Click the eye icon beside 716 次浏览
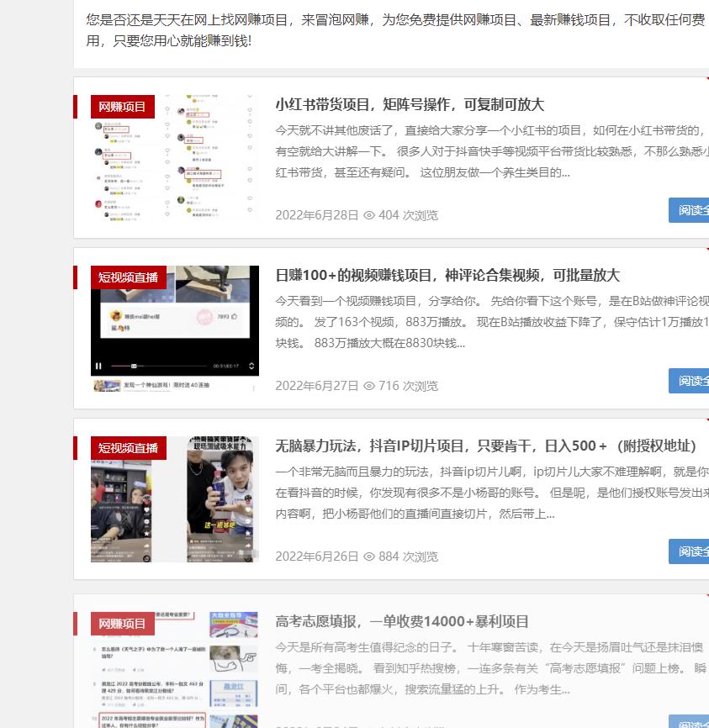 (369, 386)
